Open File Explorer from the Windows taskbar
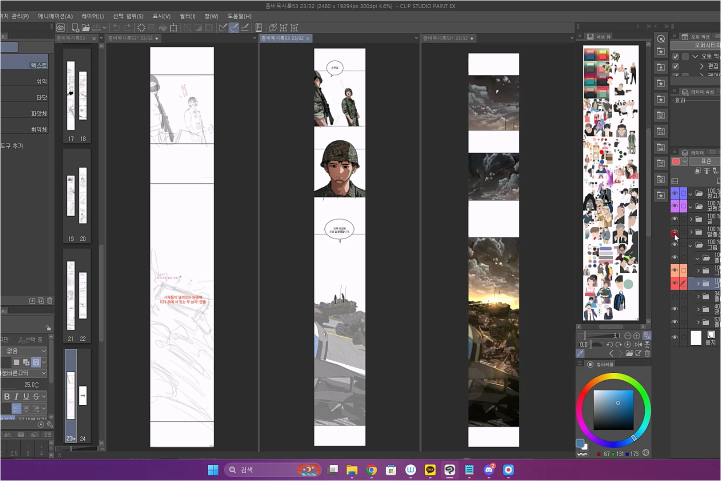 pyautogui.click(x=352, y=470)
